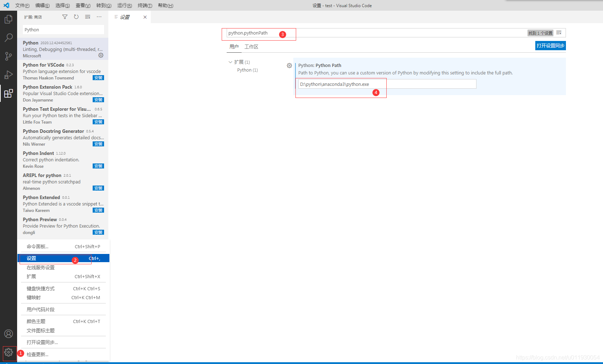Open the Explorer view in activity bar
The image size is (603, 364).
tap(9, 19)
